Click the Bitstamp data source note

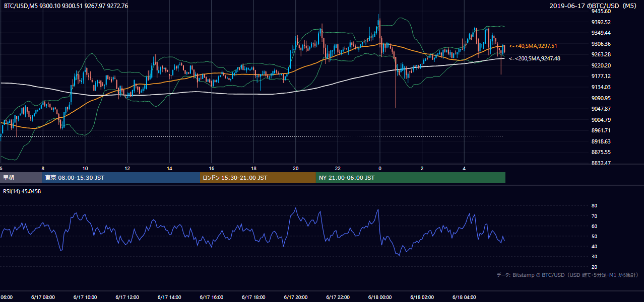(x=567, y=275)
